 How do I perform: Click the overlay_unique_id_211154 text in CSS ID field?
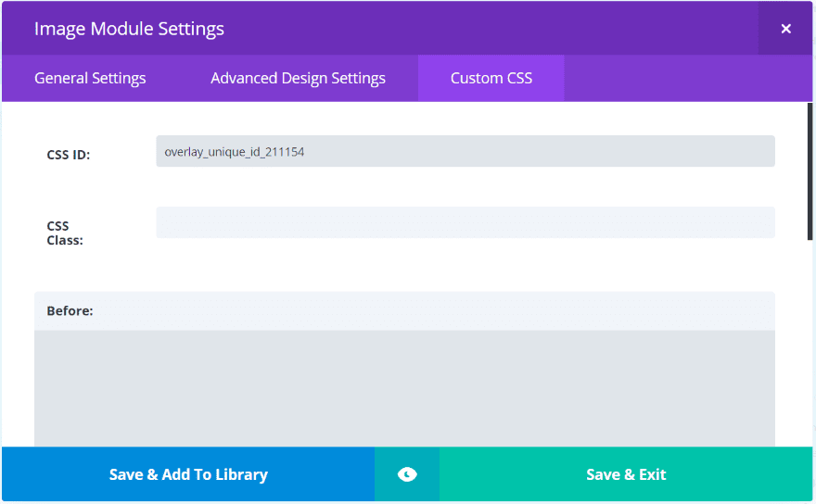pyautogui.click(x=235, y=152)
